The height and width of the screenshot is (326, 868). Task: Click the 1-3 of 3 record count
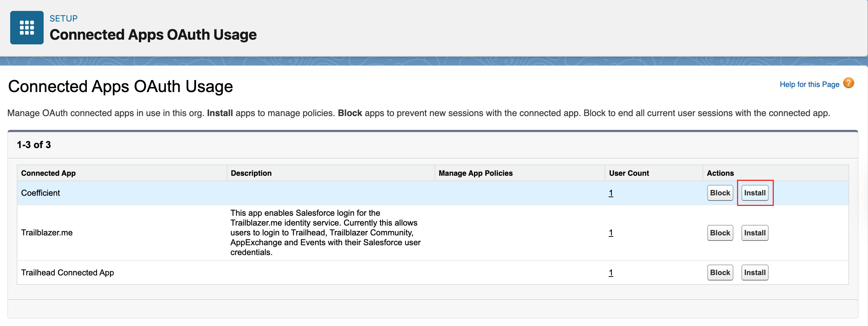click(x=34, y=145)
